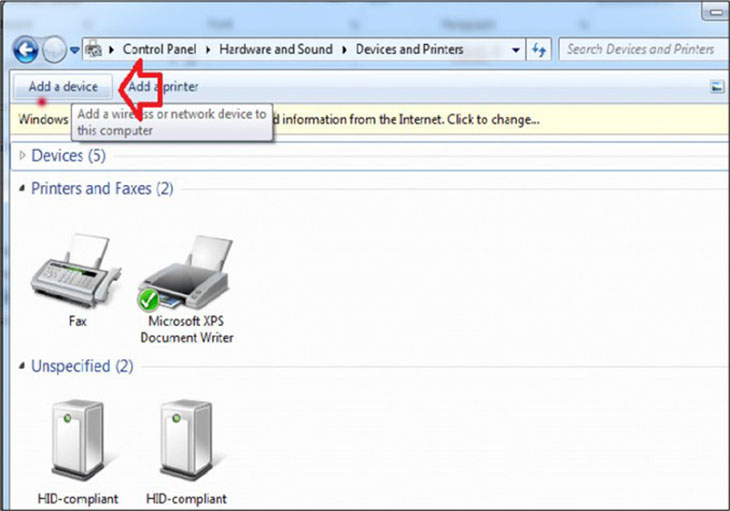Click Devices and Printers breadcrumb segment
The image size is (730, 511).
[410, 49]
